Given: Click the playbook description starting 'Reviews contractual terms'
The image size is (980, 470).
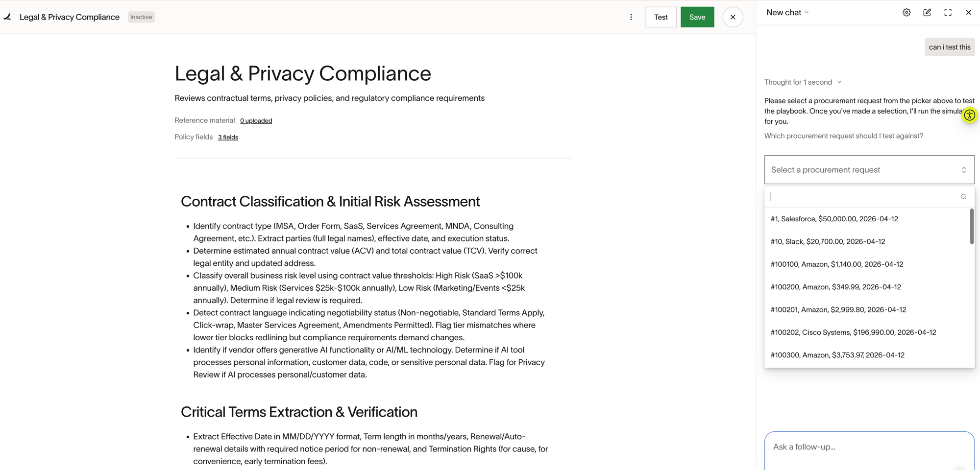Looking at the screenshot, I should [330, 98].
